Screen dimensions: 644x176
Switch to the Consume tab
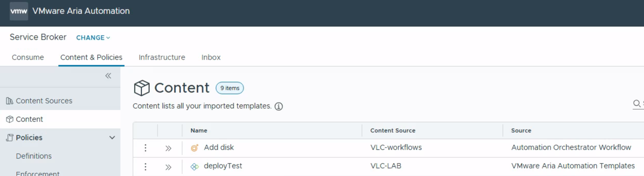click(x=28, y=57)
